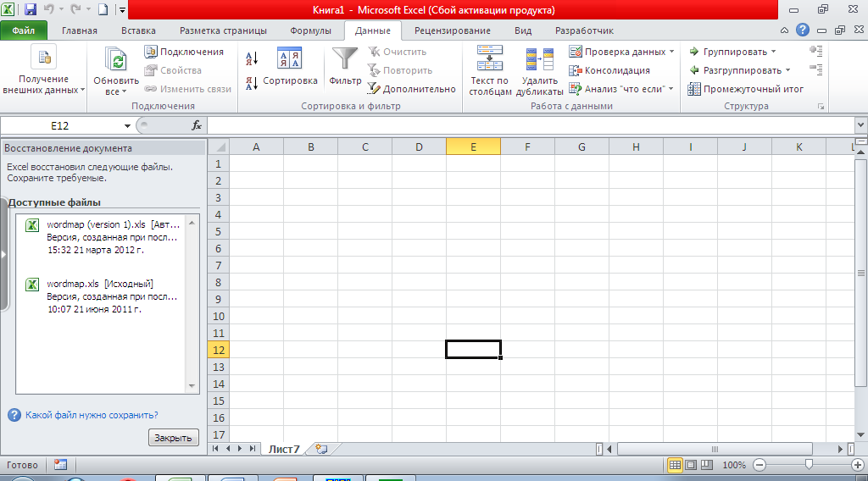This screenshot has height=481, width=868.
Task: Click into the formula bar
Action: tap(531, 126)
